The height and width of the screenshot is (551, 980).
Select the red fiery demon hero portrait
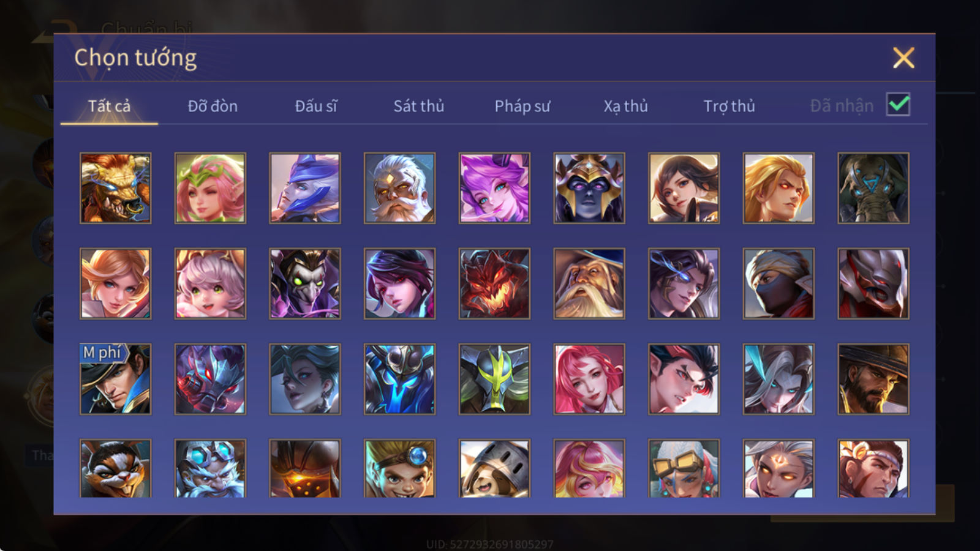pyautogui.click(x=494, y=283)
